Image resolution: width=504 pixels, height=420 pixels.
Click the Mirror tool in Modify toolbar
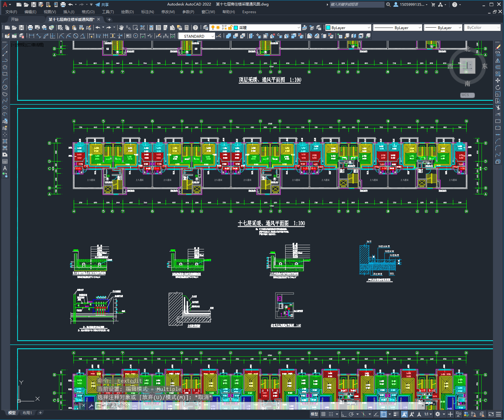(498, 60)
